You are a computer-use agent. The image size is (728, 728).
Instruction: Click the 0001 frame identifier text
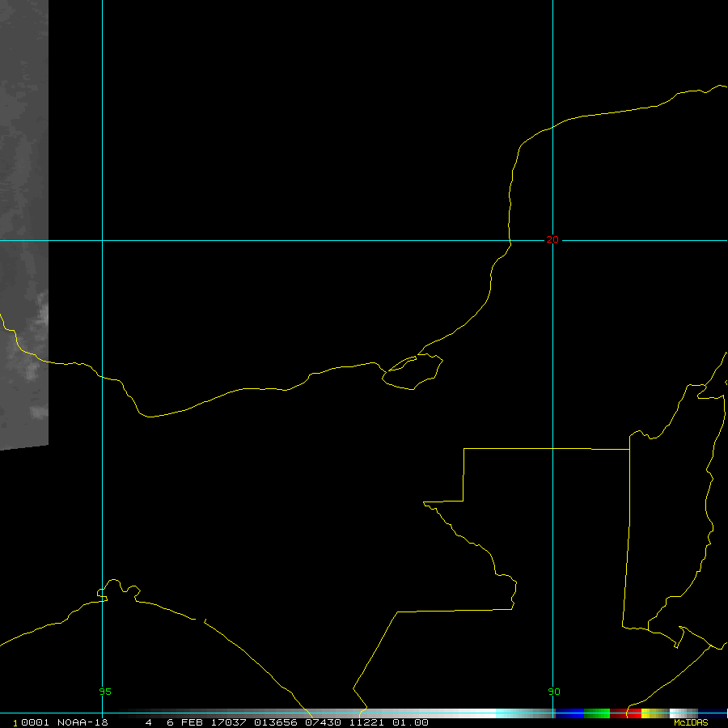[35, 722]
